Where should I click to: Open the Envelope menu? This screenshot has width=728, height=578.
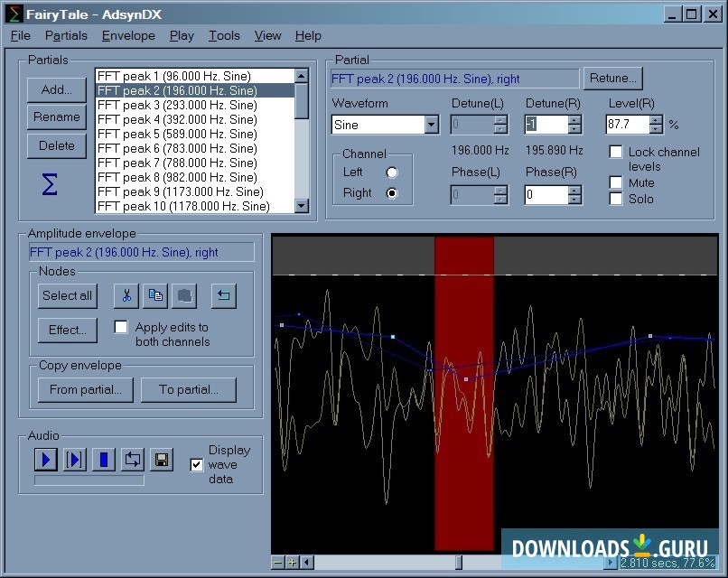pos(127,35)
